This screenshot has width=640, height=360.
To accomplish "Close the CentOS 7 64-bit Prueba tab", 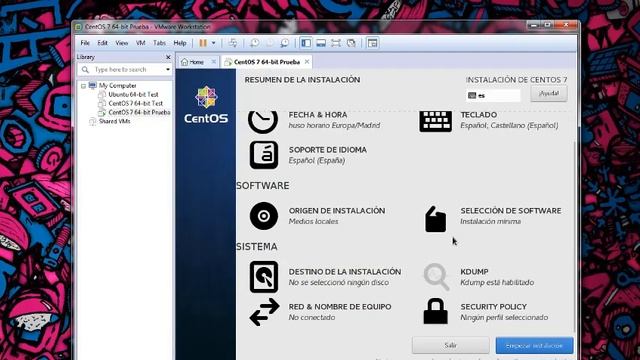I will 307,62.
